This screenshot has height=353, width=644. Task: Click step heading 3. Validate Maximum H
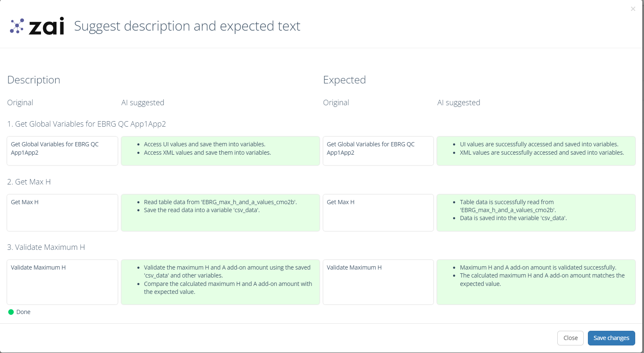[x=46, y=247]
